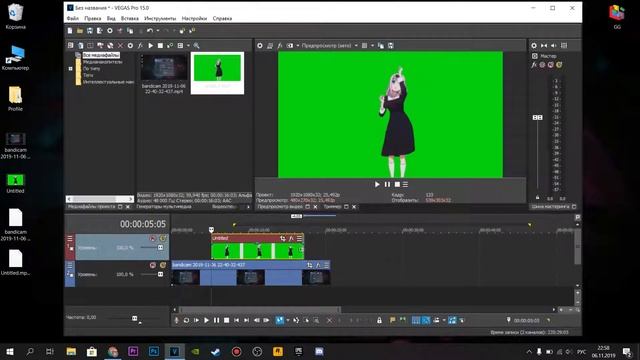Open Справка menu

(x=222, y=18)
